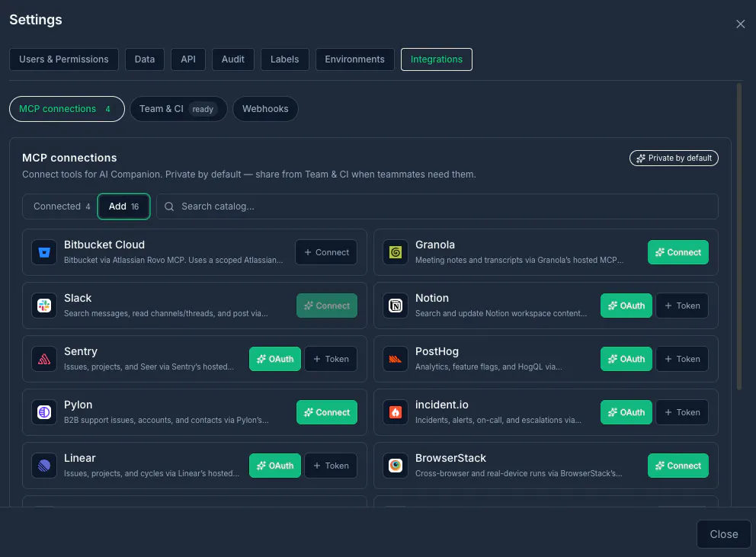The width and height of the screenshot is (756, 557).
Task: Click the PostHog logo icon
Action: coord(396,359)
